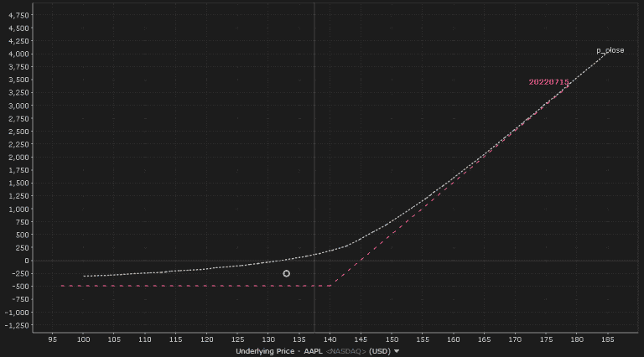Click the 2,000 value on vertical axis
Screen dimensions: 644x357
18,158
